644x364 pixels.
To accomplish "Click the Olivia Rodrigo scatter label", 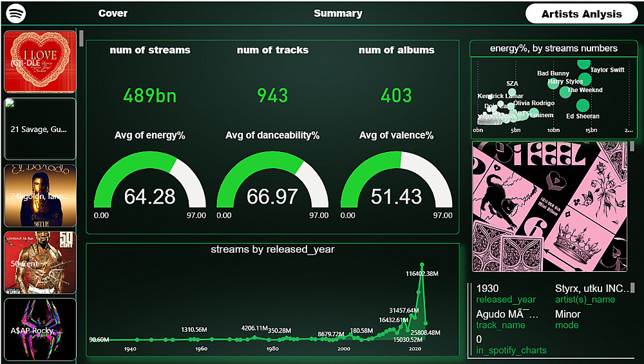I will (x=534, y=103).
